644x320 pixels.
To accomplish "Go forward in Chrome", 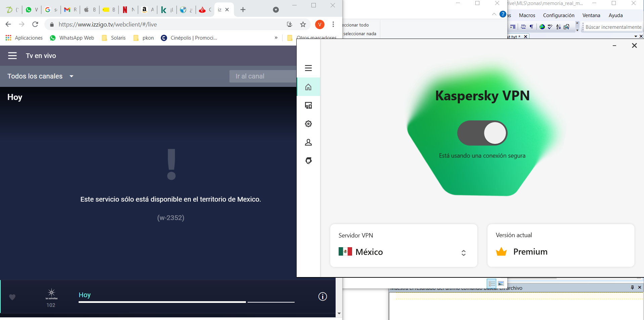I will click(x=22, y=24).
